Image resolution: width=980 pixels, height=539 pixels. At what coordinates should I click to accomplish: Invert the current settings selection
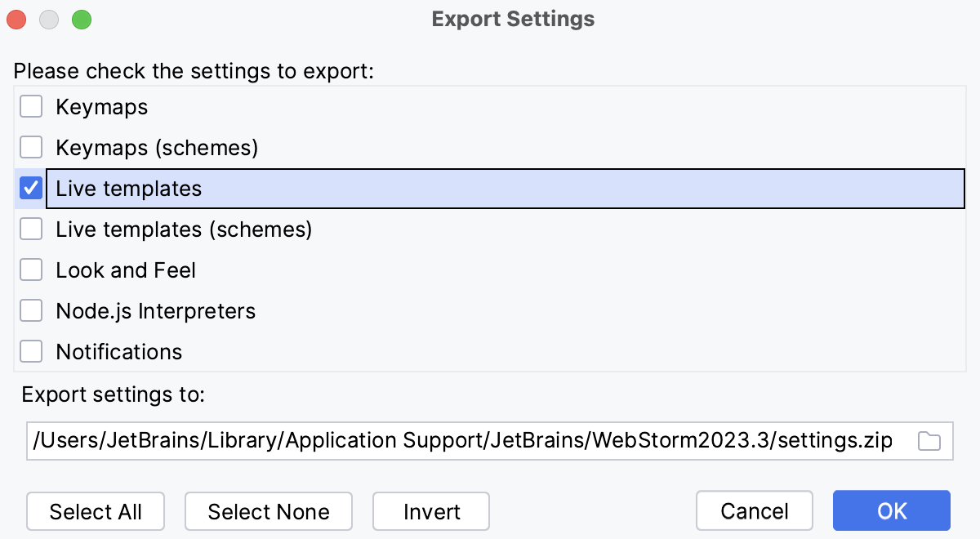[430, 511]
